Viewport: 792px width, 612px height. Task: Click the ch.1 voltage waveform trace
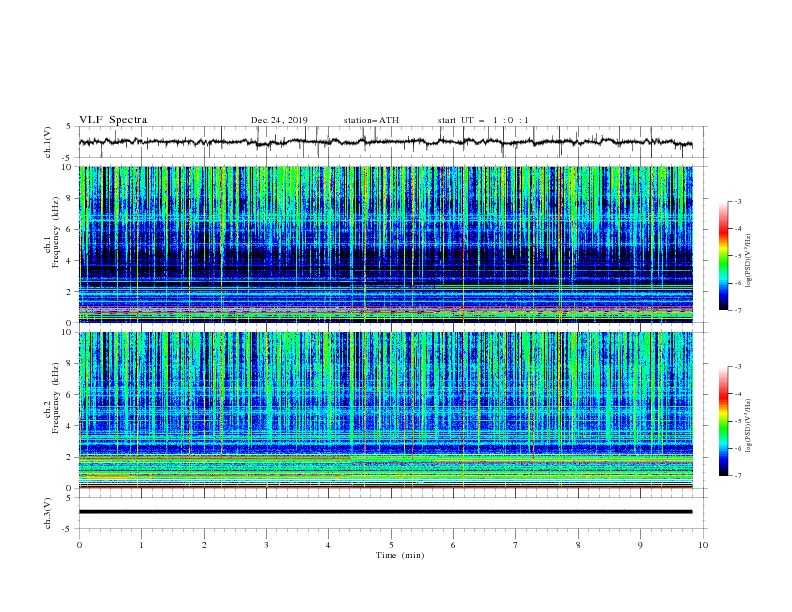click(385, 142)
